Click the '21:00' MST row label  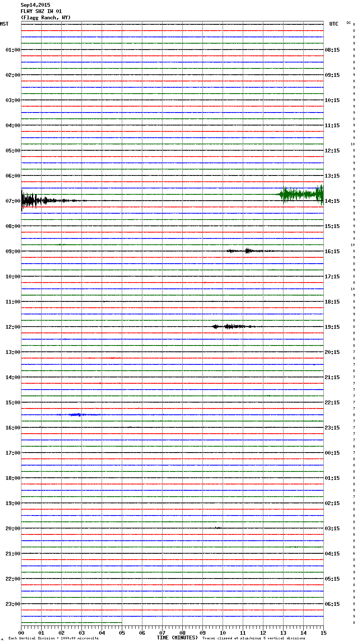point(13,554)
